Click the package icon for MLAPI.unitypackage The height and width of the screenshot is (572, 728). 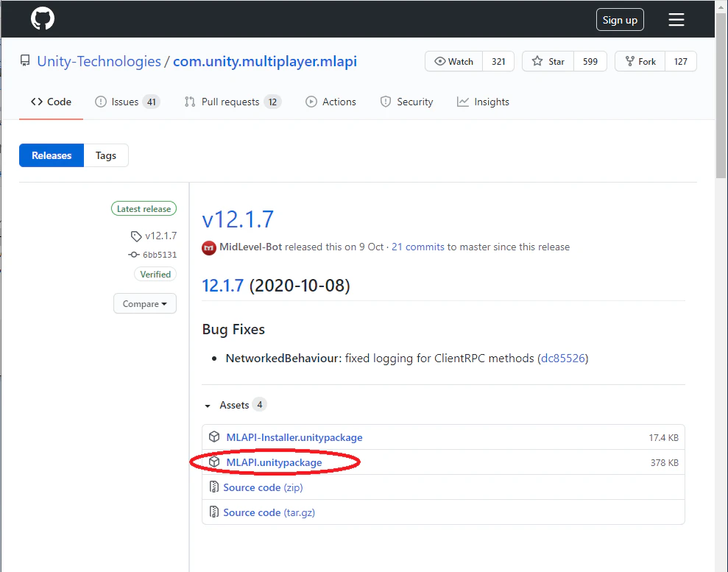pyautogui.click(x=214, y=462)
